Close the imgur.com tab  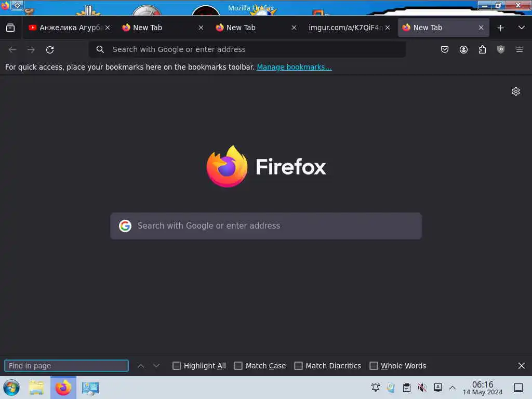click(388, 28)
